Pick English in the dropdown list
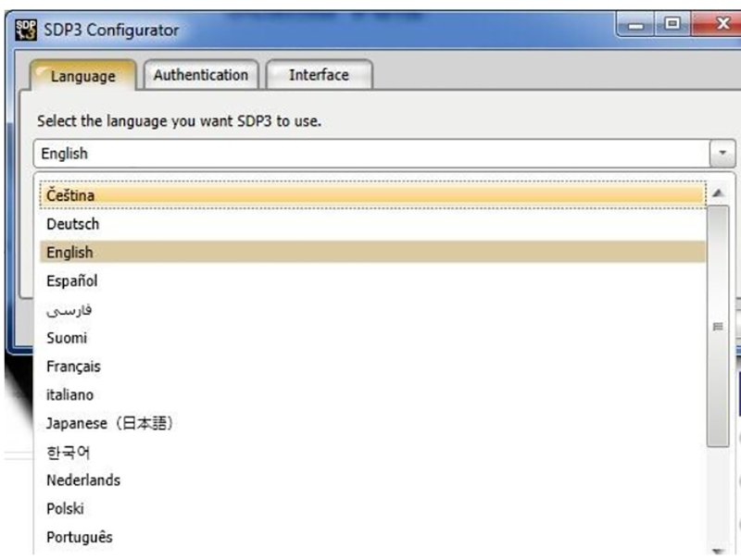 [372, 252]
